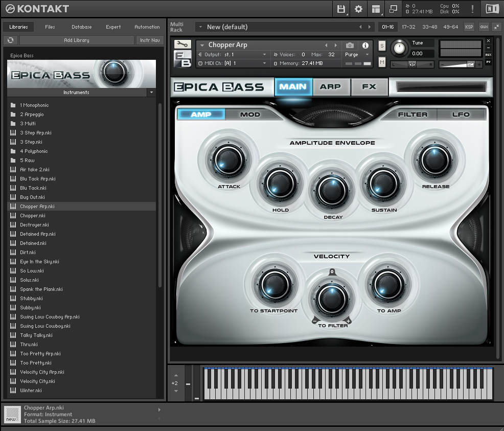Click the Epica Bass library banner
The image size is (504, 431).
(x=81, y=74)
